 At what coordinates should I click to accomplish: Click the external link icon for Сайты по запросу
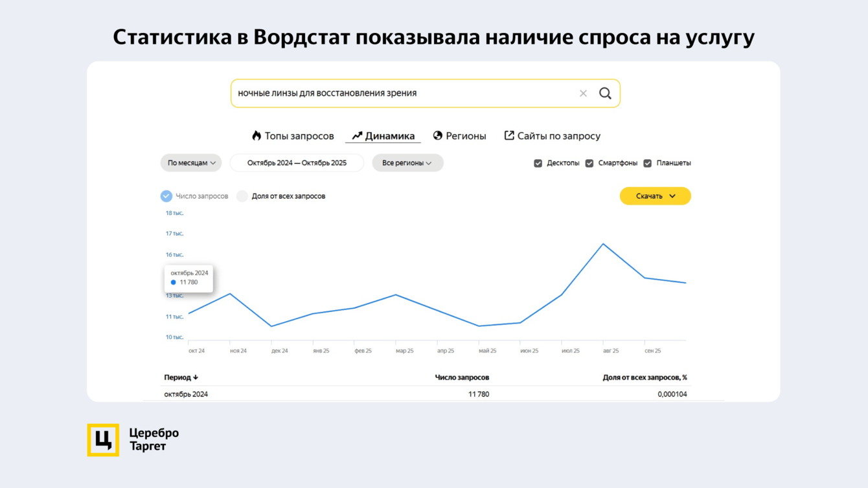click(x=509, y=135)
